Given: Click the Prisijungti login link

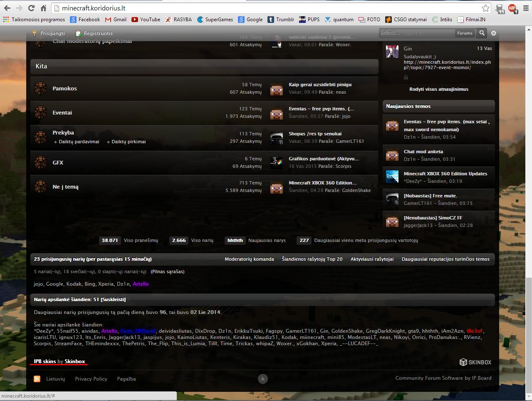Looking at the screenshot, I should [49, 33].
